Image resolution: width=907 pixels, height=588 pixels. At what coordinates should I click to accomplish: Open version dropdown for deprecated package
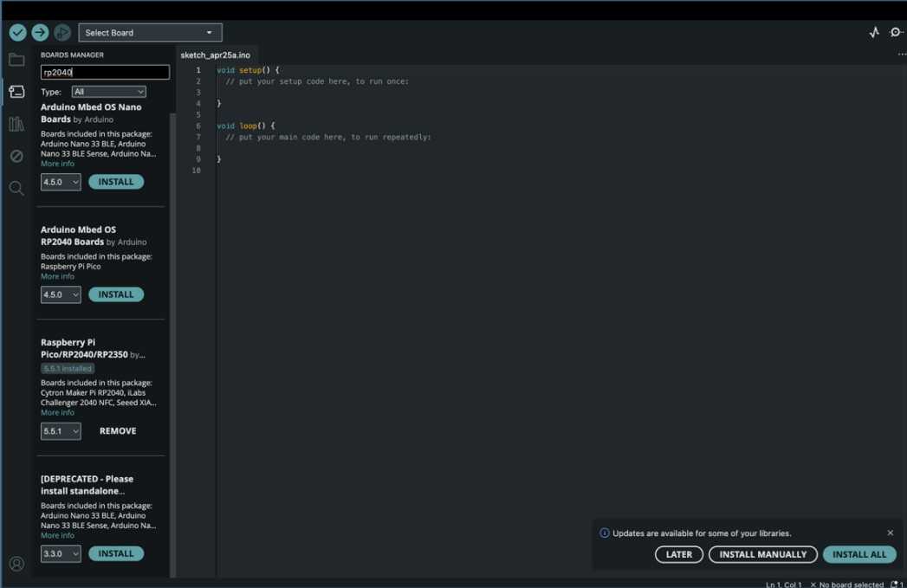pyautogui.click(x=61, y=553)
